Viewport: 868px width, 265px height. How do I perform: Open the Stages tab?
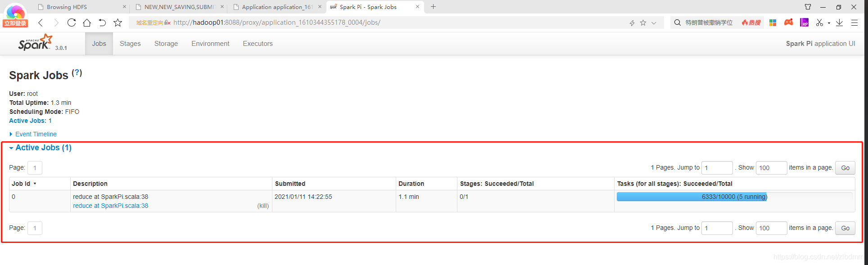pyautogui.click(x=130, y=44)
